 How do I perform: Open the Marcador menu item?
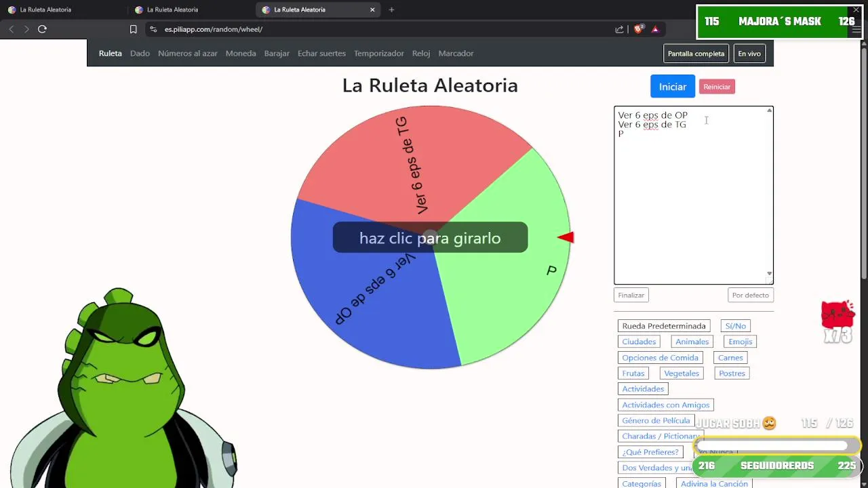point(456,54)
